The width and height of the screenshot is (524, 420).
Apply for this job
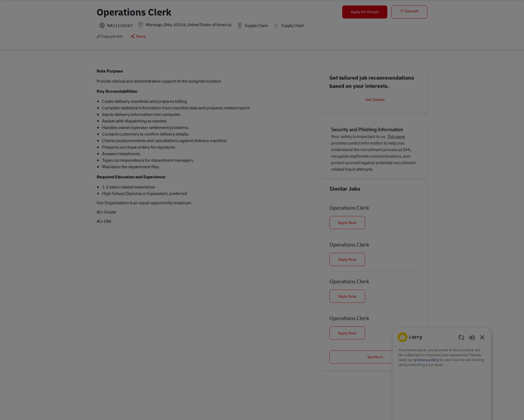(365, 12)
